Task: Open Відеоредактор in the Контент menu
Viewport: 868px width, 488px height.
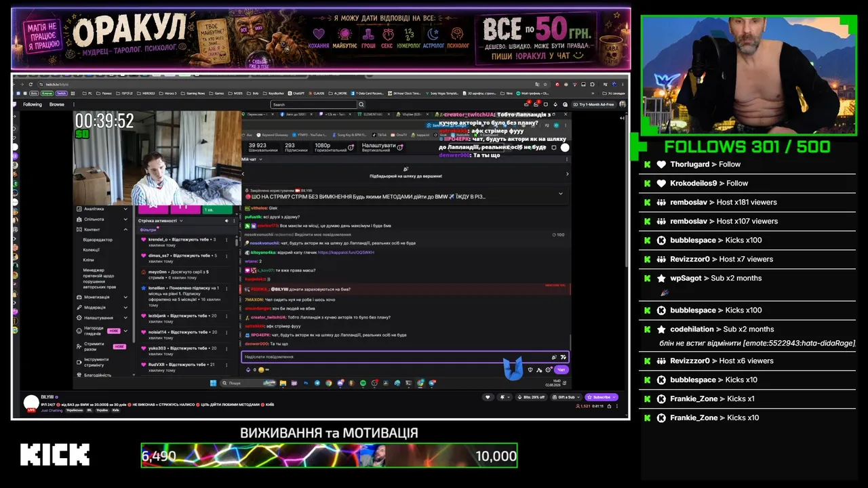Action: point(98,240)
